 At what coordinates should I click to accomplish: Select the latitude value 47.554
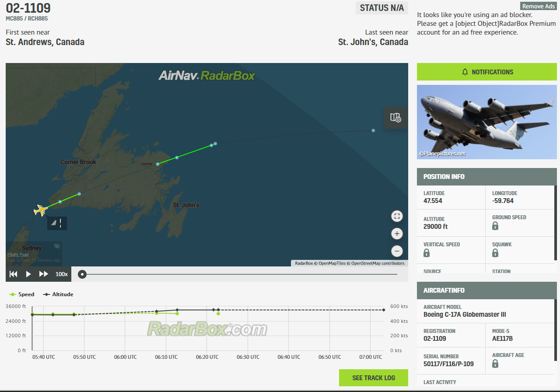[x=433, y=201]
